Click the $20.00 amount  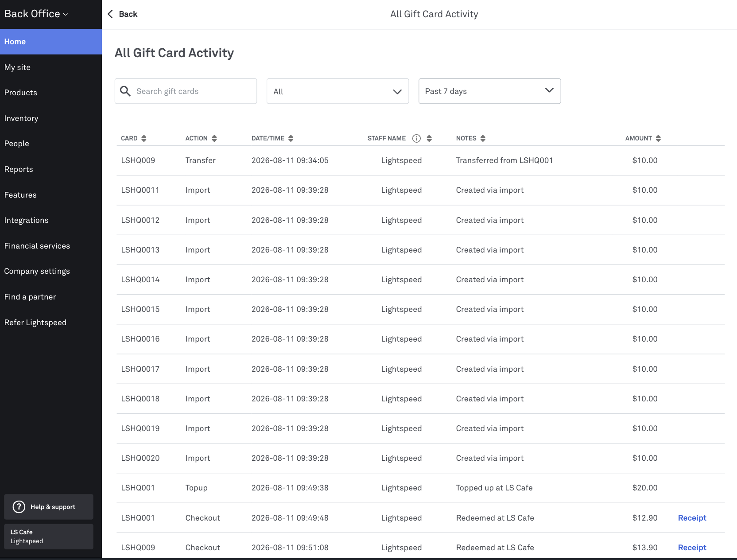(x=645, y=488)
